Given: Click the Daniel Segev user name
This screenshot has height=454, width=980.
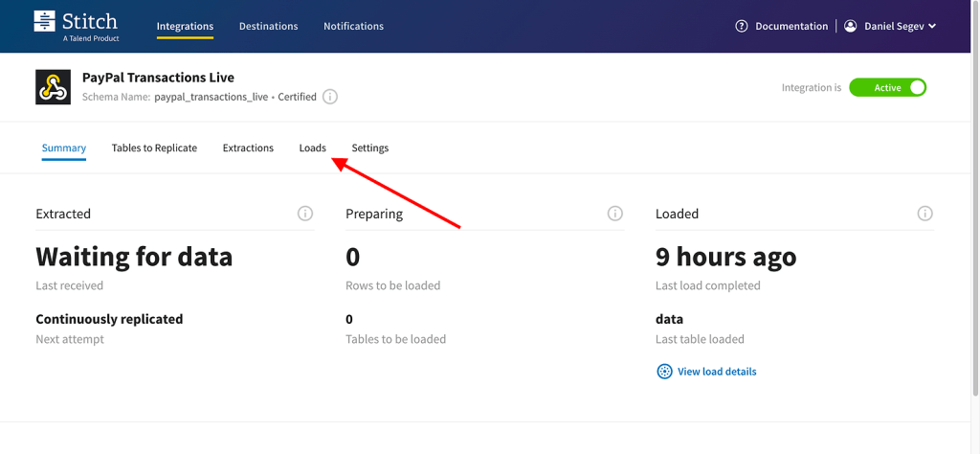Looking at the screenshot, I should pos(894,26).
